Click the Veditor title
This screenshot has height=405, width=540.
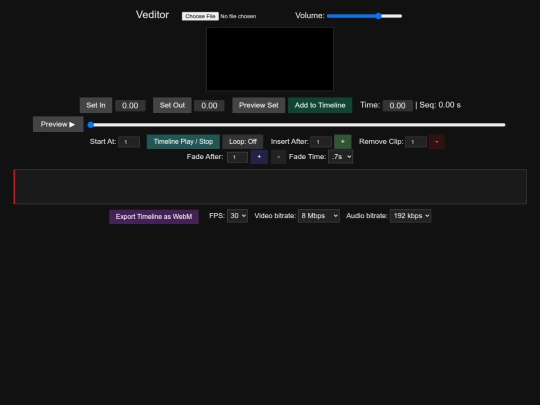click(152, 15)
